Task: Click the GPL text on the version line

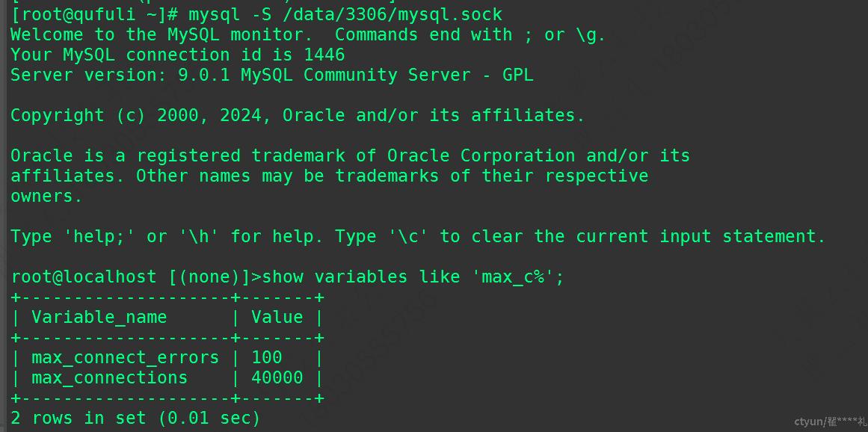Action: 517,75
